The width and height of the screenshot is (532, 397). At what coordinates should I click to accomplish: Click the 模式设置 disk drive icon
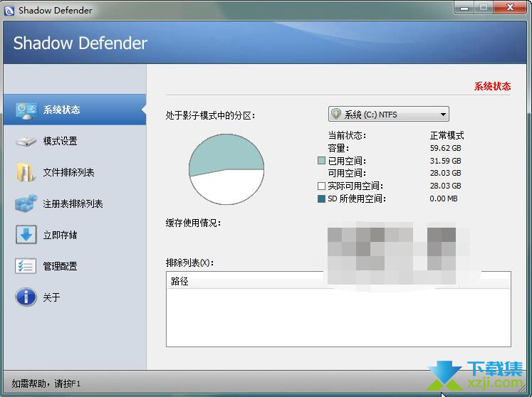click(x=26, y=141)
